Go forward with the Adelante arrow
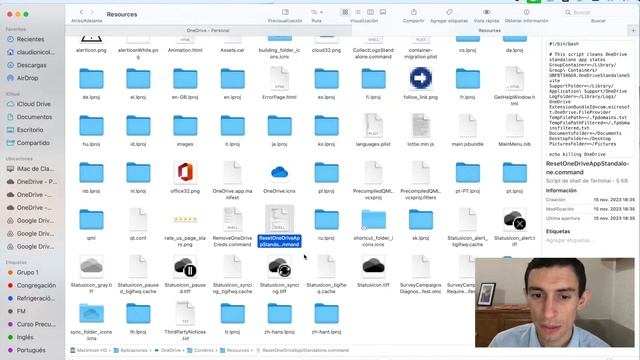The image size is (640, 360). coord(92,12)
